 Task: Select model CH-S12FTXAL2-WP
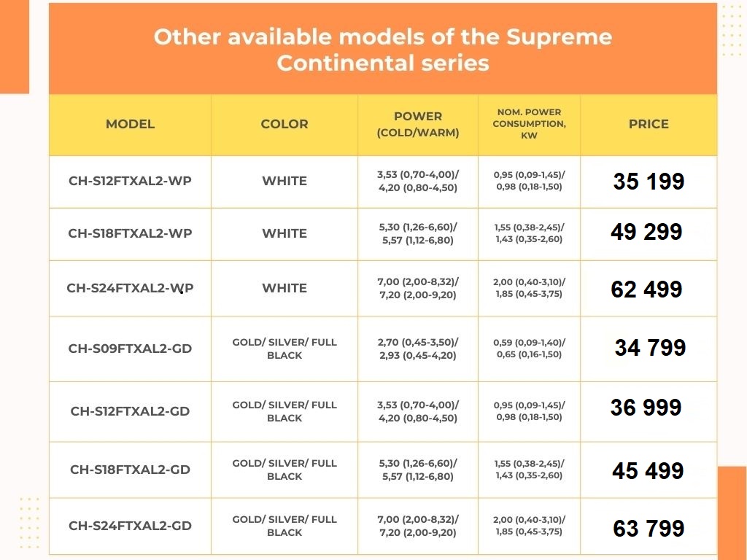click(130, 181)
